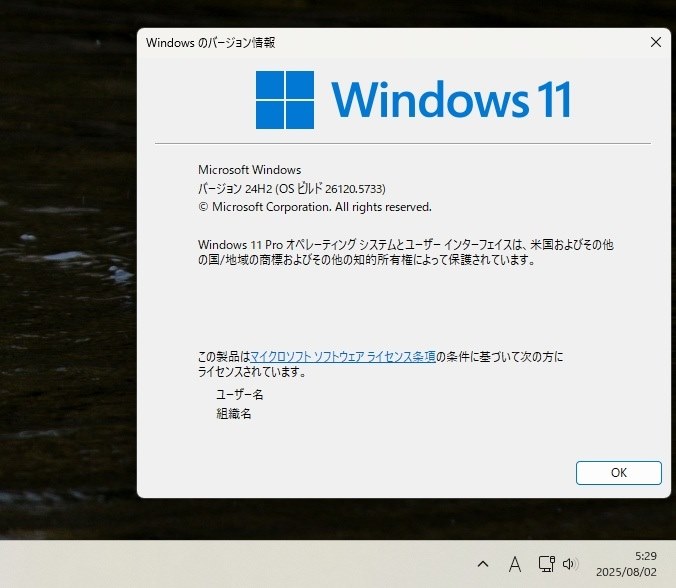
Task: Open the clock showing 5:29
Action: point(645,556)
